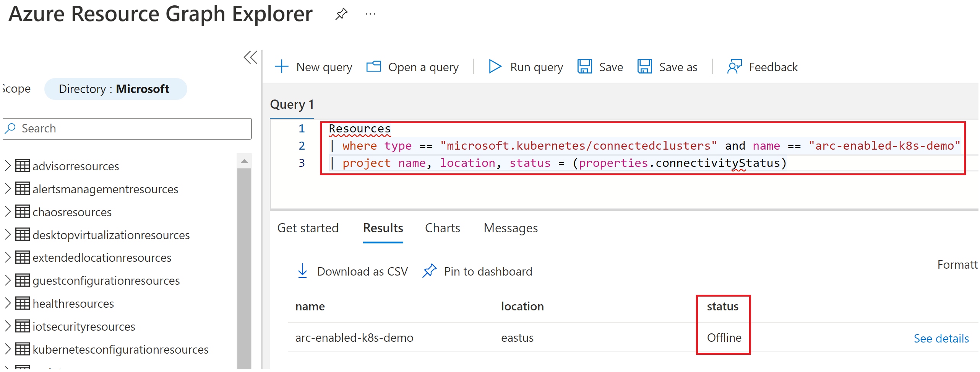Expand the extendedlocationresources tree node

[7, 257]
